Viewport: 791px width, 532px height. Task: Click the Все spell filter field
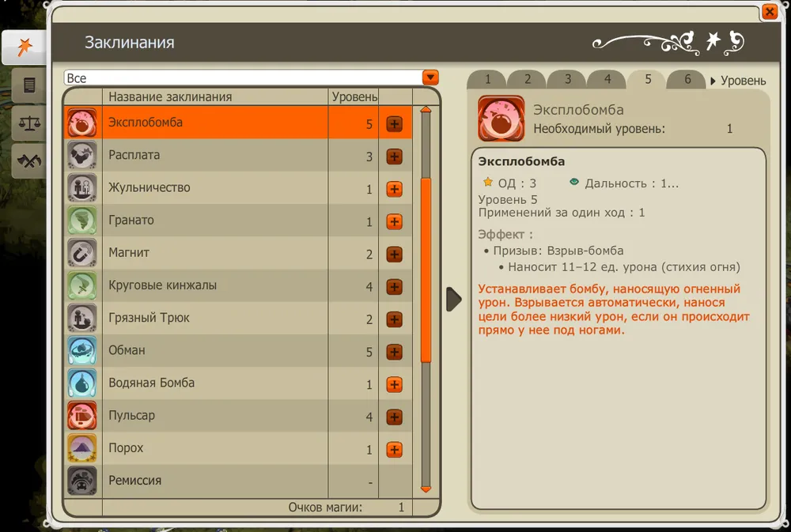(x=243, y=77)
